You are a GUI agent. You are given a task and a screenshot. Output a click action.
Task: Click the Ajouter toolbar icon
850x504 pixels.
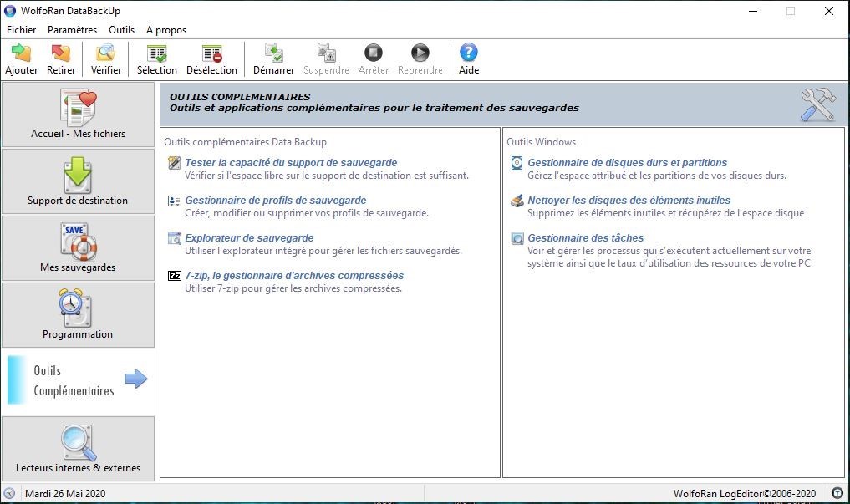[x=21, y=53]
